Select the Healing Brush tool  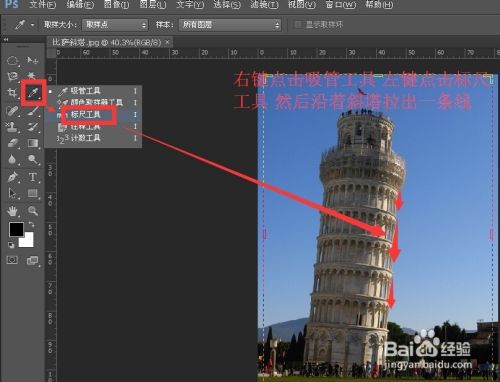pos(13,110)
